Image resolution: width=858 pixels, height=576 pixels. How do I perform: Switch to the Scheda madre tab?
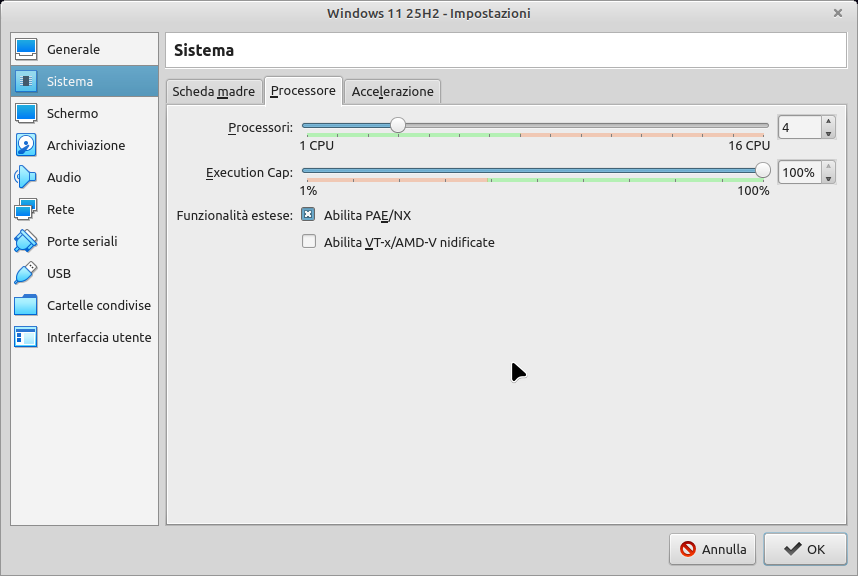click(213, 91)
